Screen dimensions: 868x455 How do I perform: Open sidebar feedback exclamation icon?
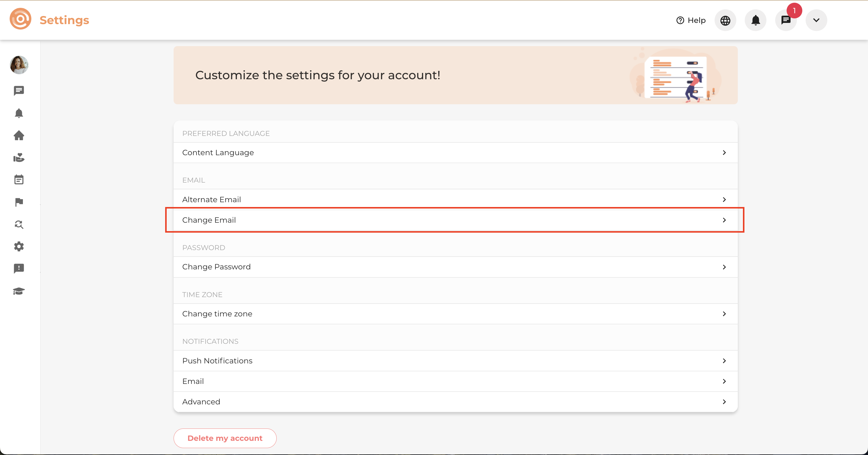(x=19, y=269)
